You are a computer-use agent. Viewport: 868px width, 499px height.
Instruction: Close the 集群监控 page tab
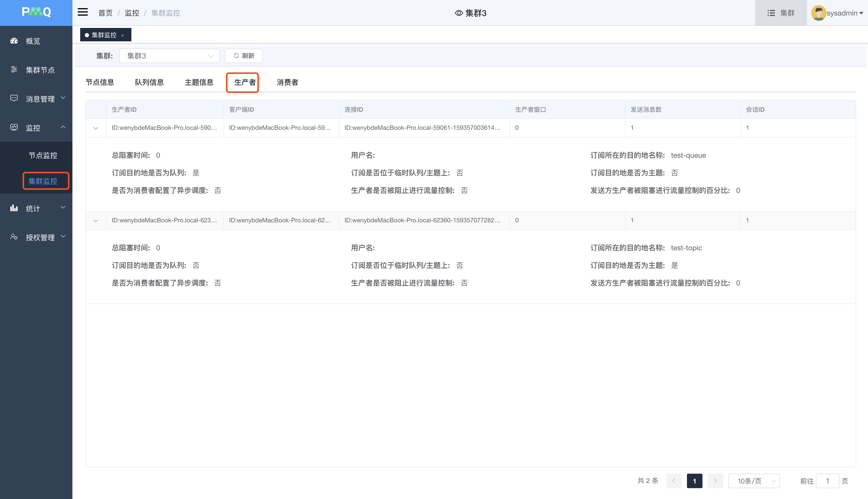123,35
